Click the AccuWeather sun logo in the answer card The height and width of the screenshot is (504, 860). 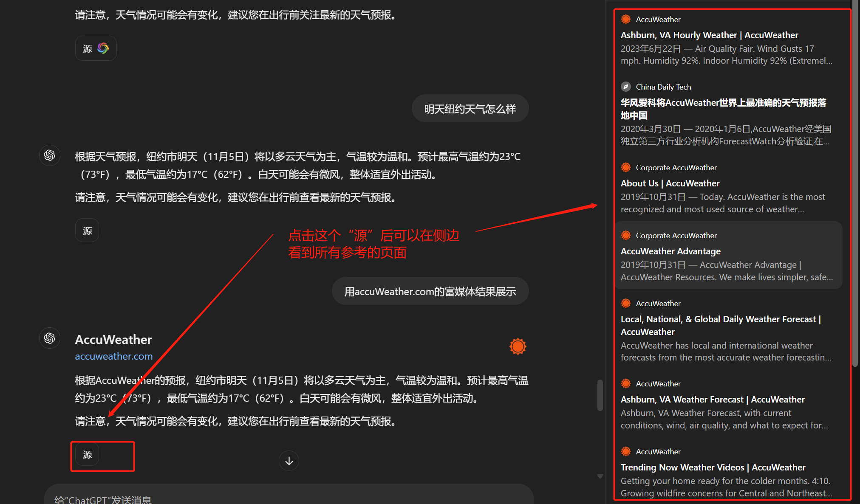(518, 346)
